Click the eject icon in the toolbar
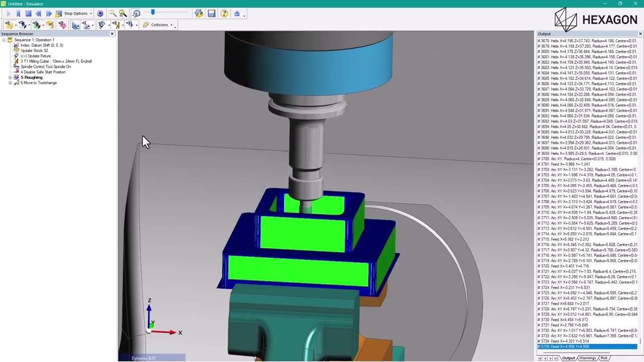The width and height of the screenshot is (644, 362). tap(237, 14)
